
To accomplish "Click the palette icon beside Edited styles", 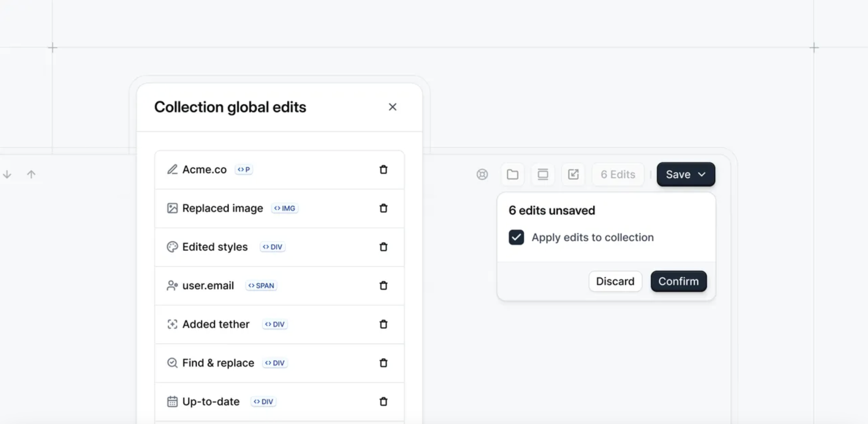I will [172, 247].
